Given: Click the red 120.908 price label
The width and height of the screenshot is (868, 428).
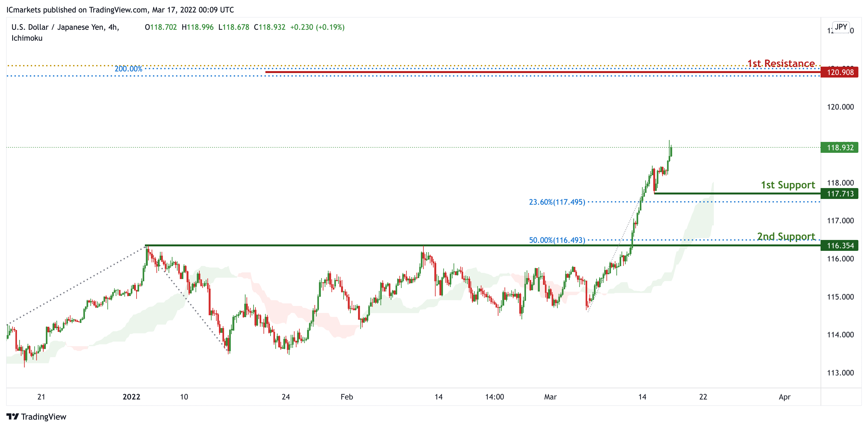Looking at the screenshot, I should click(x=839, y=72).
